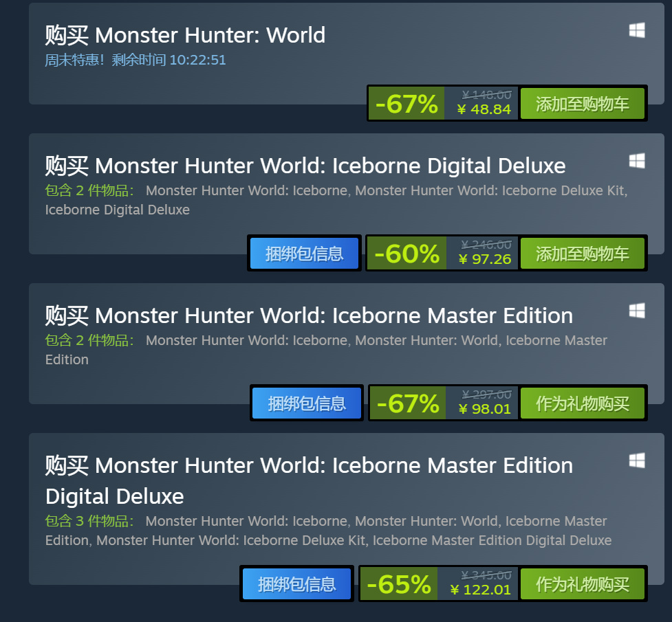The width and height of the screenshot is (672, 622).
Task: Click the -60% discount badge
Action: [407, 254]
